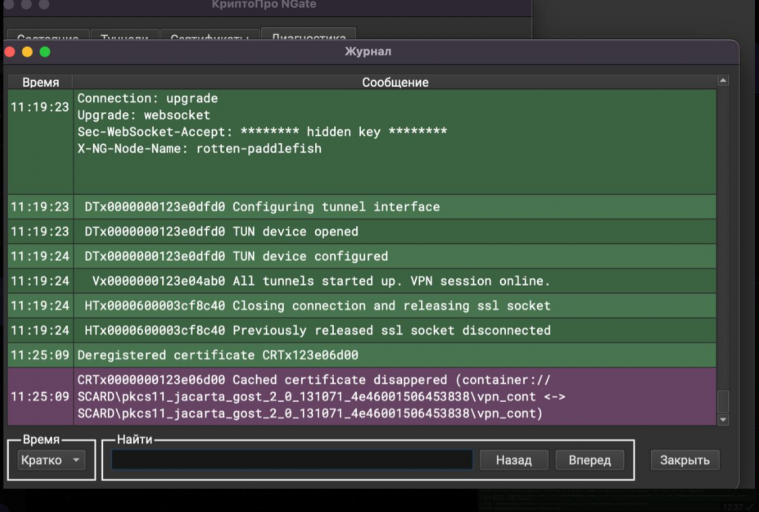Select the 'TUN device opened' log row

[362, 232]
